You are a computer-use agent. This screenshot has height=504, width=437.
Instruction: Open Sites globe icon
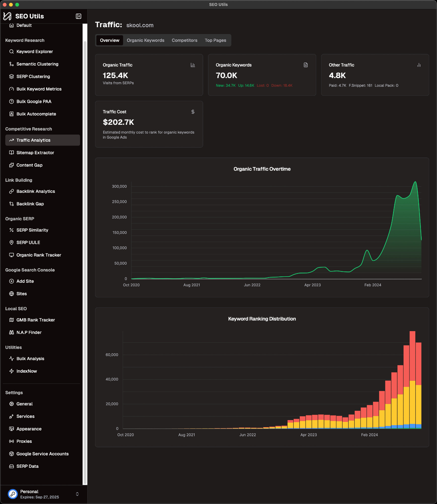pos(11,294)
